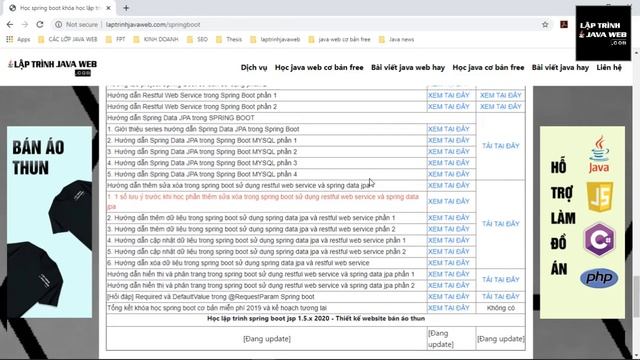640x360 pixels.
Task: Open XEM TẠI ĐÂY for the red lưu ý row
Action: tap(449, 201)
